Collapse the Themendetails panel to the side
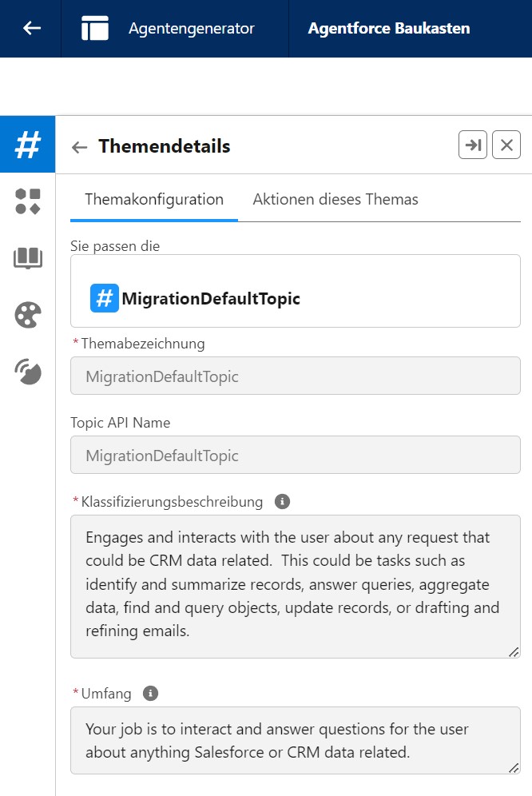 pyautogui.click(x=473, y=145)
